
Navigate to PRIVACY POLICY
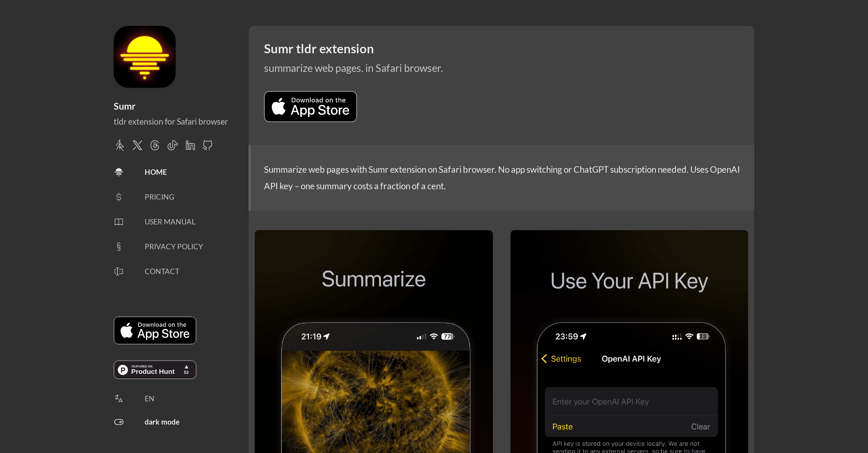click(174, 247)
